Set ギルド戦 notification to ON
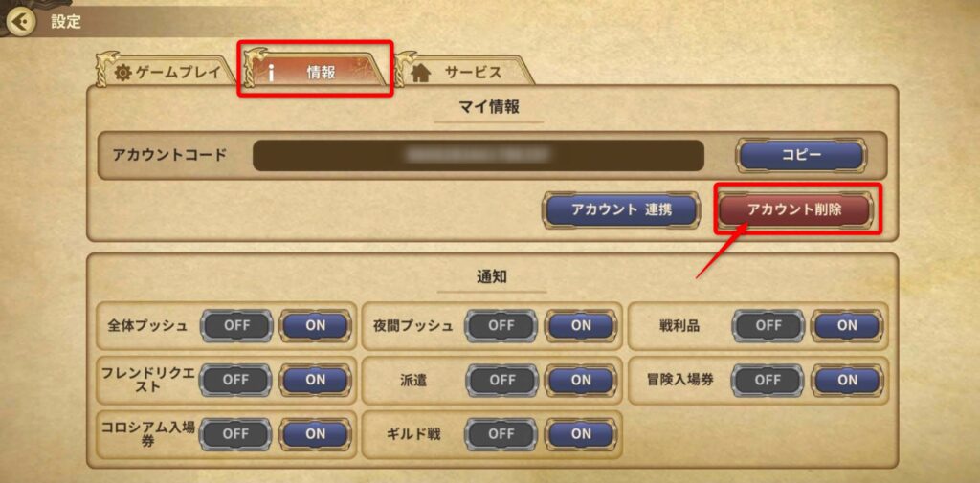980x483 pixels. coord(581,433)
